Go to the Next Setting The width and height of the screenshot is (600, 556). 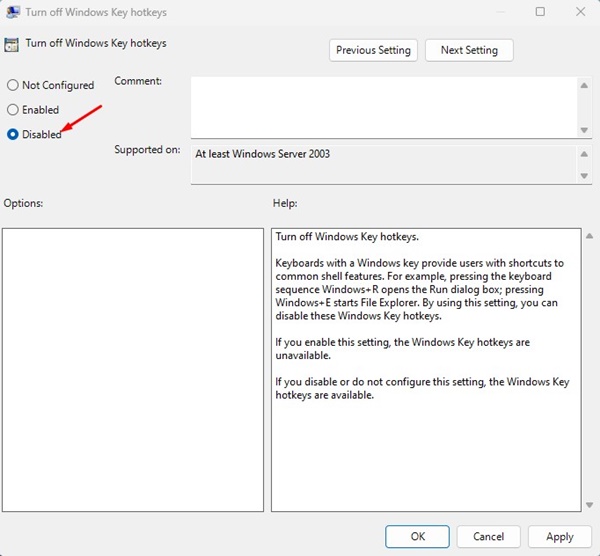(x=469, y=50)
